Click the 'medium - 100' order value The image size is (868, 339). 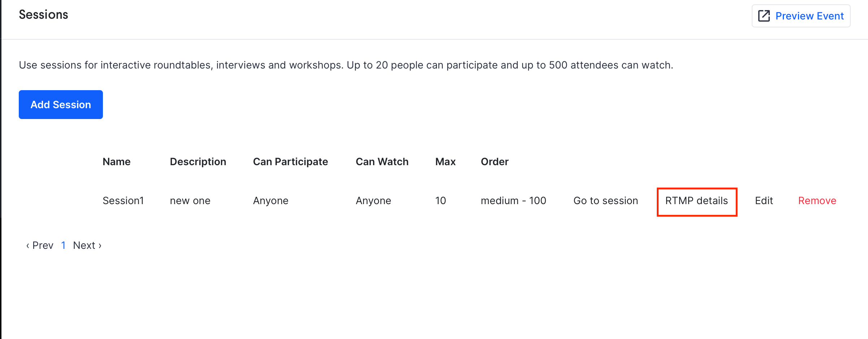point(513,201)
